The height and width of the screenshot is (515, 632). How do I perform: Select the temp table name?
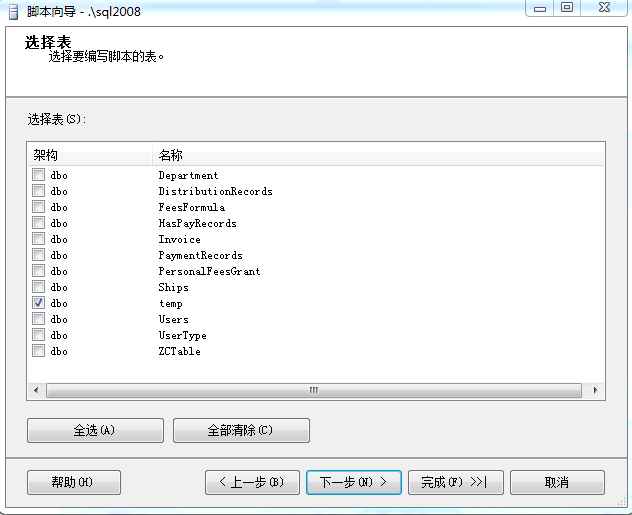[171, 303]
